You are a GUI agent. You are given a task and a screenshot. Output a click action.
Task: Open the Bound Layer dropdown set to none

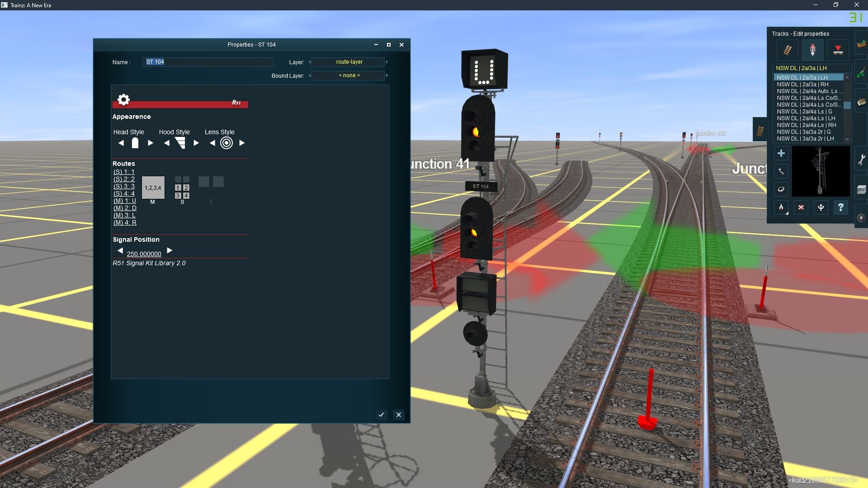click(348, 75)
